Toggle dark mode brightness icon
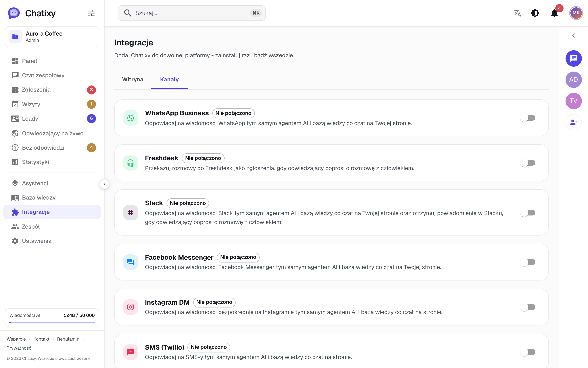Screen dimensions: 588x368 535,13
